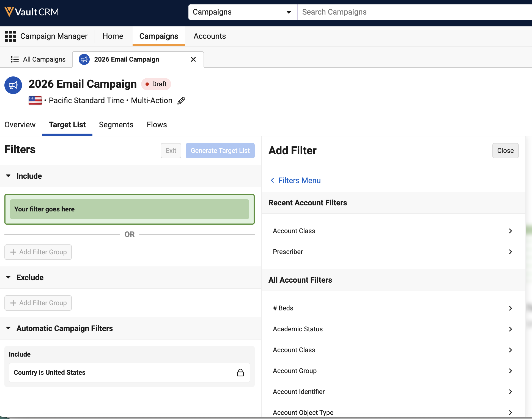Click the Filters panel heading

pyautogui.click(x=20, y=150)
